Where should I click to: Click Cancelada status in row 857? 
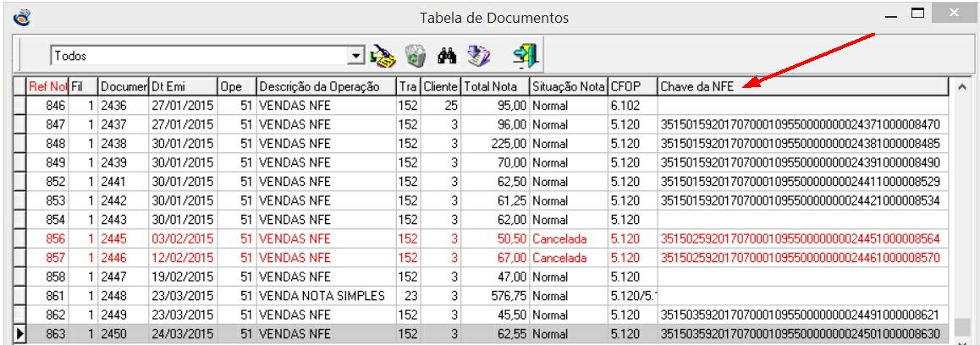click(x=559, y=258)
